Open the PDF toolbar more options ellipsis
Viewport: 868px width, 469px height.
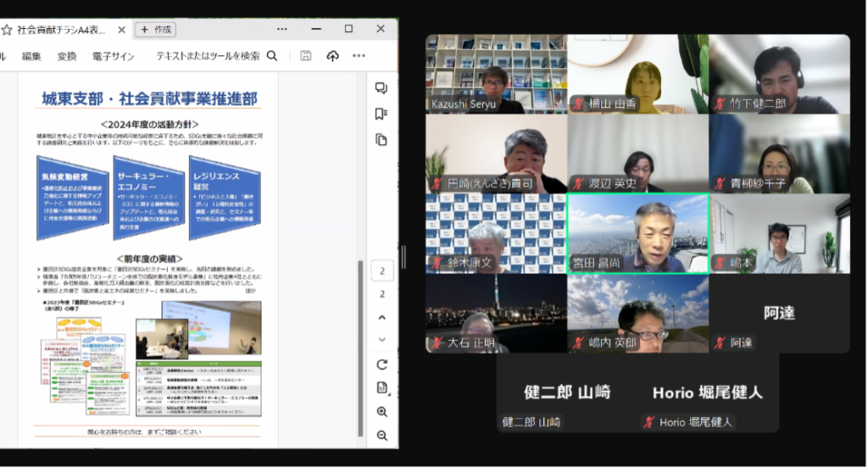359,55
